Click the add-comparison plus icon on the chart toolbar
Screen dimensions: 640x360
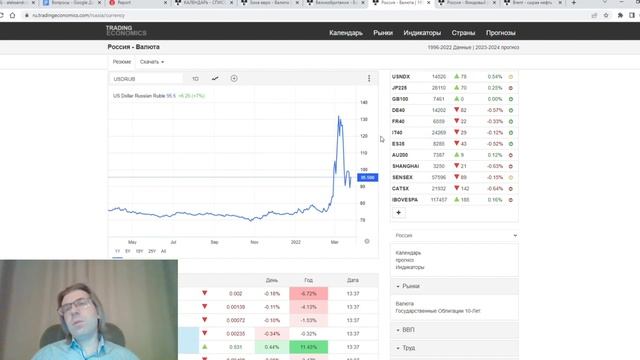[x=234, y=78]
